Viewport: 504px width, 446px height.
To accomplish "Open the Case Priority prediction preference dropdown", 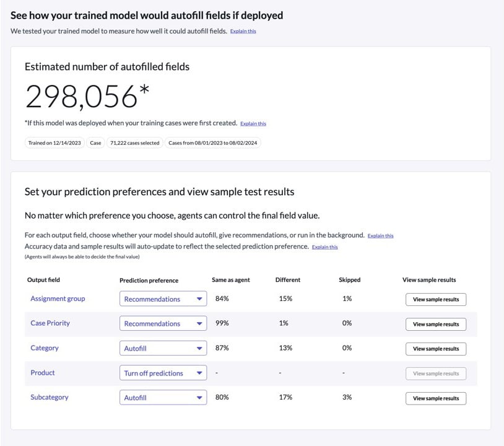I will [x=163, y=324].
